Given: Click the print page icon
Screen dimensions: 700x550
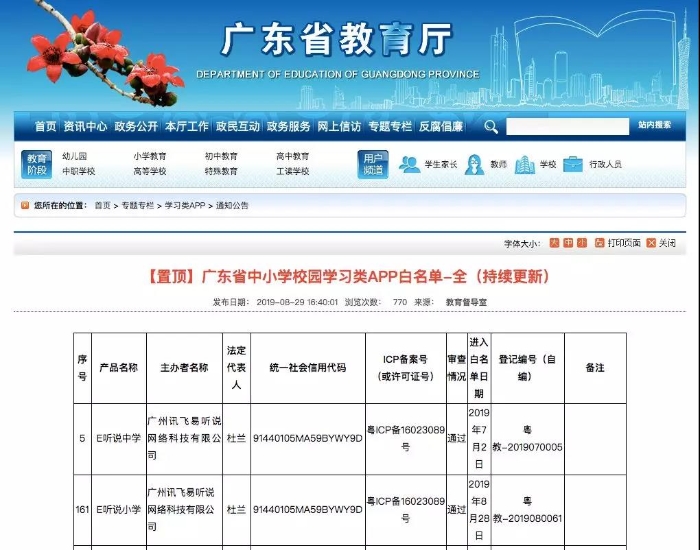Looking at the screenshot, I should (x=600, y=243).
